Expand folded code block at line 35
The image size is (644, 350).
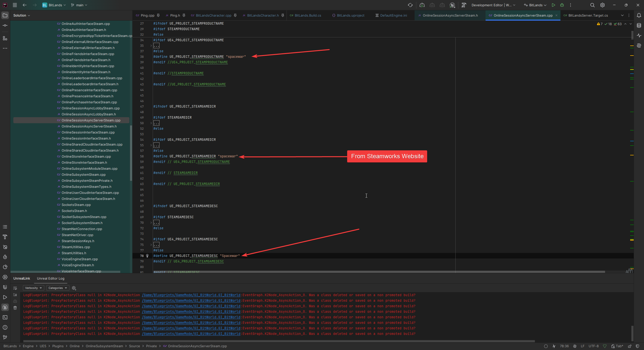coord(151,46)
